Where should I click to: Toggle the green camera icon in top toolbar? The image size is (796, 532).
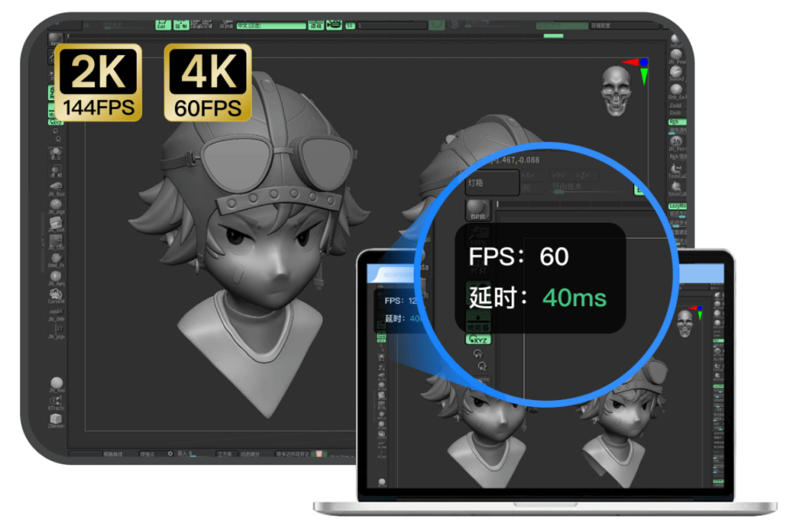click(x=333, y=24)
